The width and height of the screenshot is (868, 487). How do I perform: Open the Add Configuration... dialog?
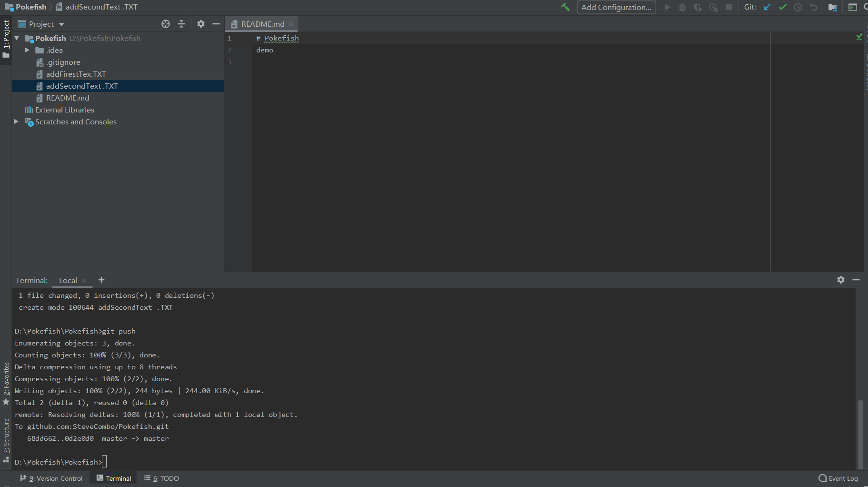click(x=616, y=7)
